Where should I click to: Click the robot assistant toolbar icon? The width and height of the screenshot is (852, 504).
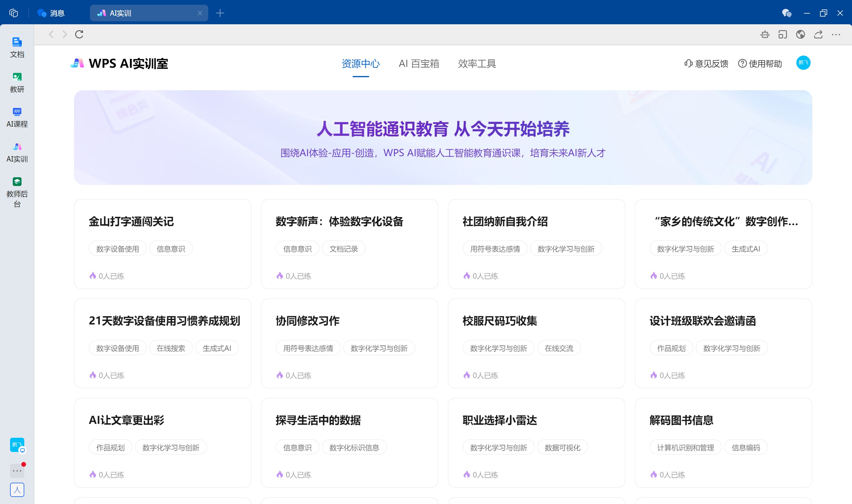click(x=765, y=34)
